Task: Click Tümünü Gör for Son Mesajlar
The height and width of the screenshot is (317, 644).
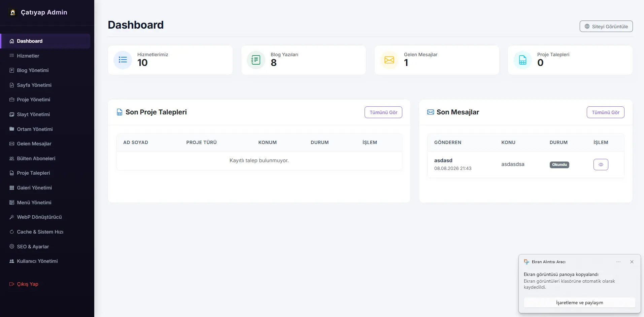Action: [605, 112]
